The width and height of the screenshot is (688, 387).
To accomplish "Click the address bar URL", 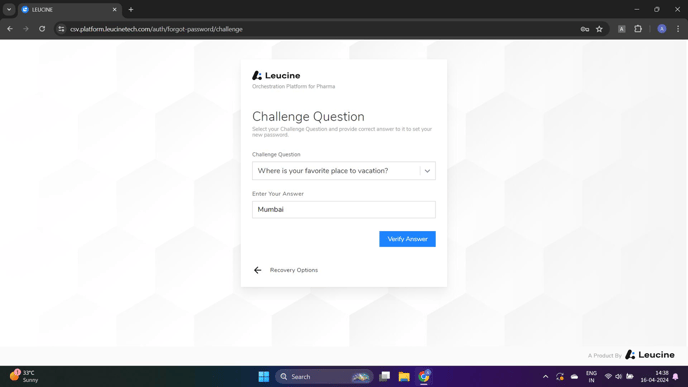I will pyautogui.click(x=156, y=29).
